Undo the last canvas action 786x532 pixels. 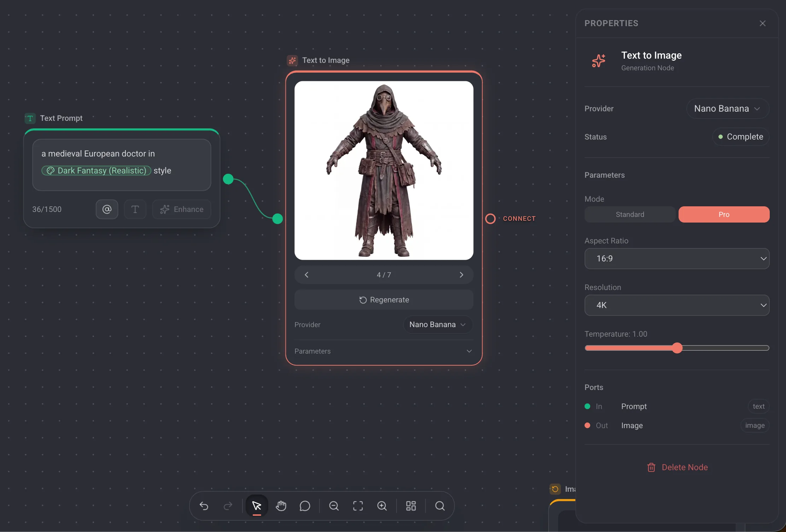click(x=204, y=506)
